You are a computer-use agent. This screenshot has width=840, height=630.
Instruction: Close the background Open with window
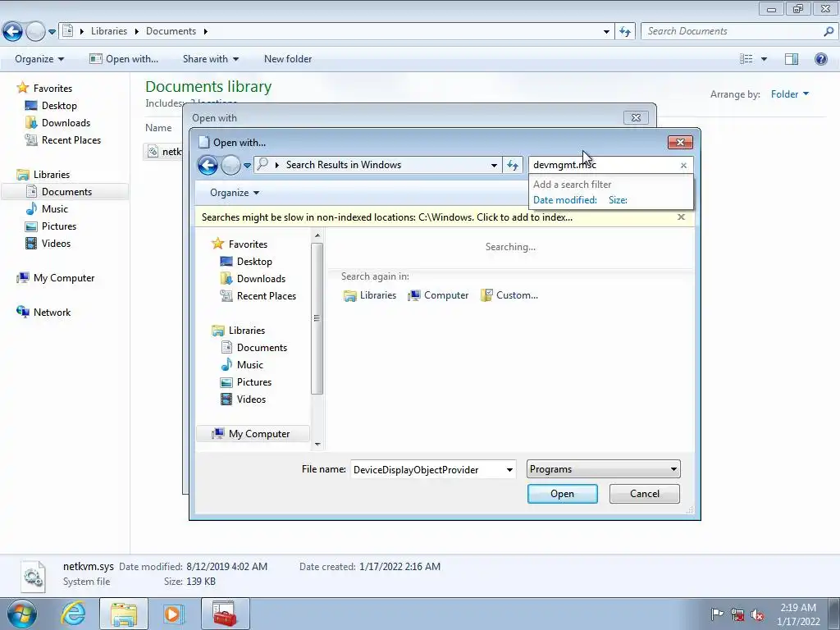(636, 117)
